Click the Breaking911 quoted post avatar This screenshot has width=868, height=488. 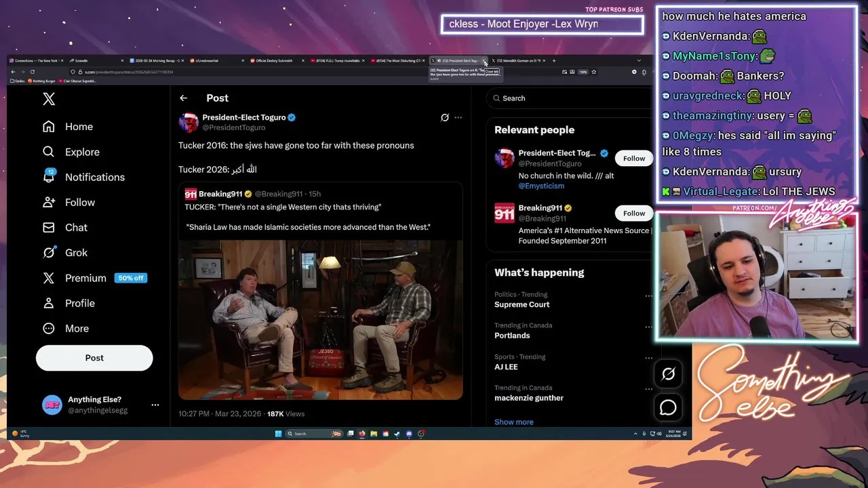(x=191, y=194)
